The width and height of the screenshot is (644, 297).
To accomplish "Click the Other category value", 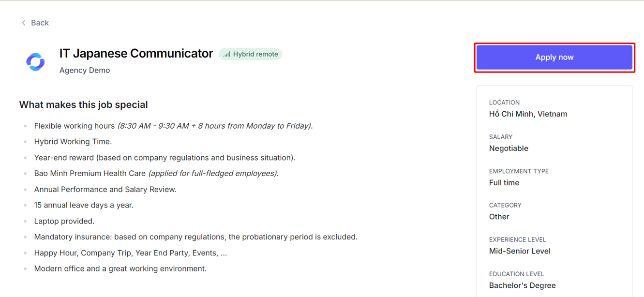I will coord(499,217).
